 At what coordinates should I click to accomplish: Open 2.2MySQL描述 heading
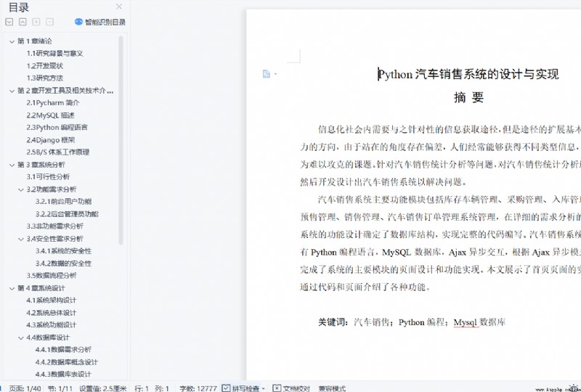point(50,115)
